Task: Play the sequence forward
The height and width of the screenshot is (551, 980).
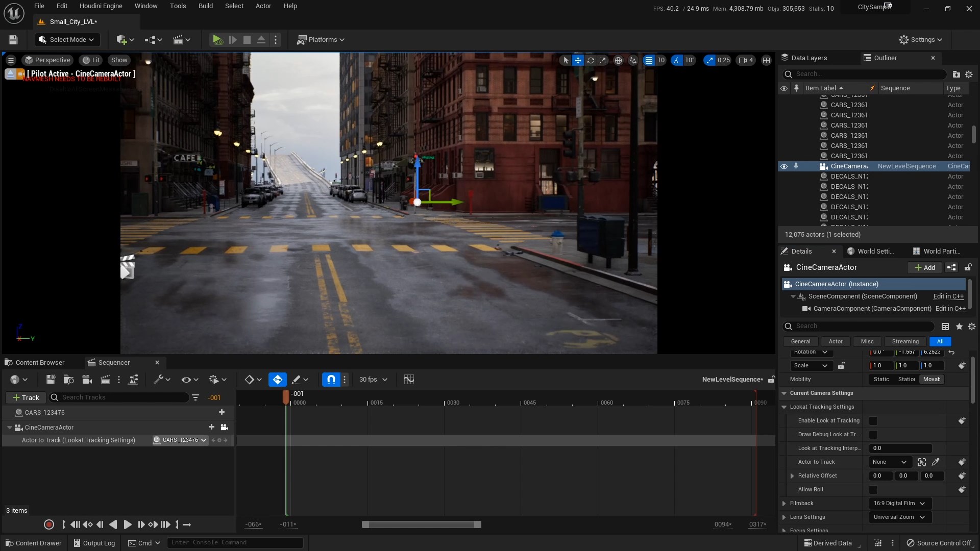Action: pos(128,524)
